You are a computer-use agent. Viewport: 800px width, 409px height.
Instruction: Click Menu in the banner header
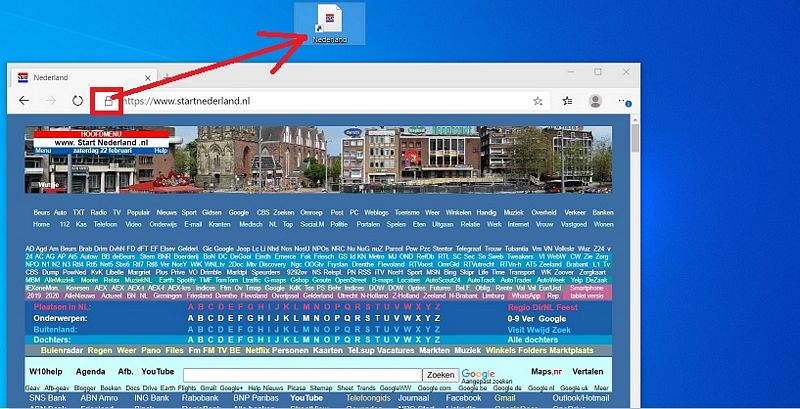pos(43,151)
